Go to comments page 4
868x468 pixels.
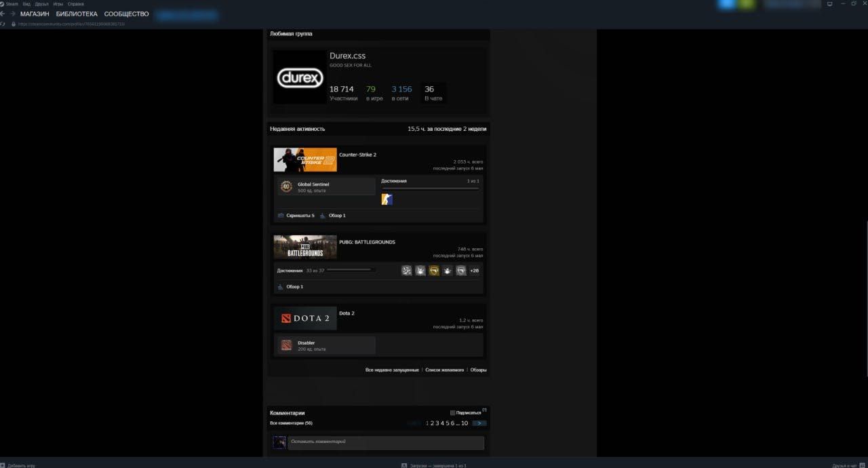[442, 423]
